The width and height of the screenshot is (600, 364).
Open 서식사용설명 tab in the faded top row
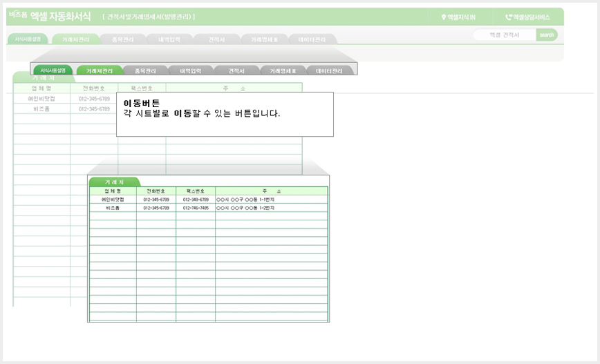[x=28, y=39]
